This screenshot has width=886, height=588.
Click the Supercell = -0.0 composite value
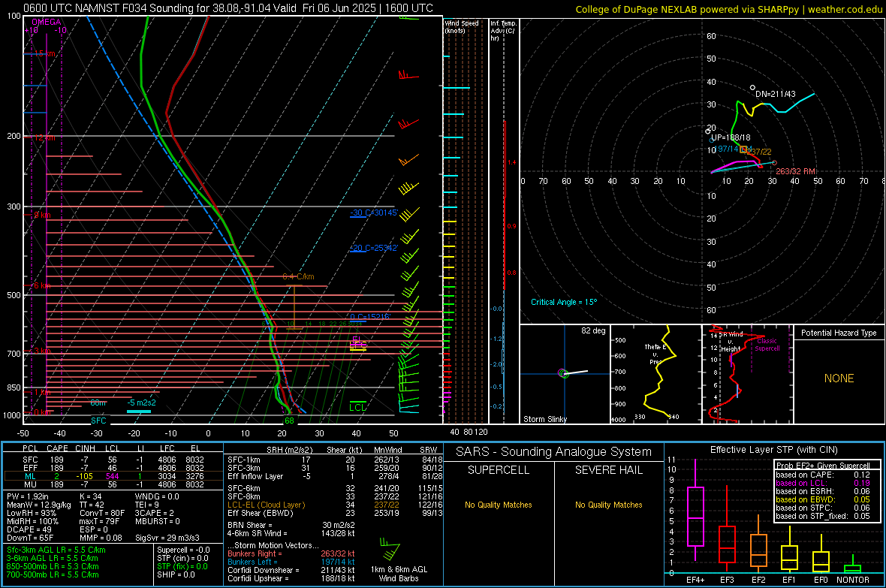pos(183,550)
